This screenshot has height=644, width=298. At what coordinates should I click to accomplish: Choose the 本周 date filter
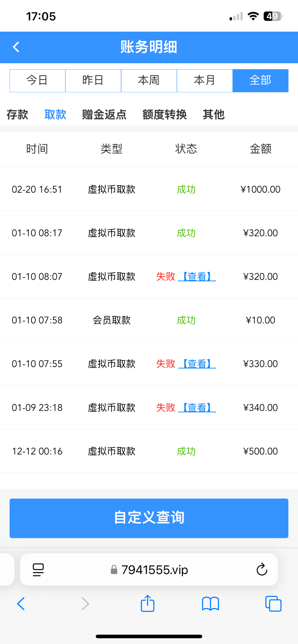tap(149, 80)
